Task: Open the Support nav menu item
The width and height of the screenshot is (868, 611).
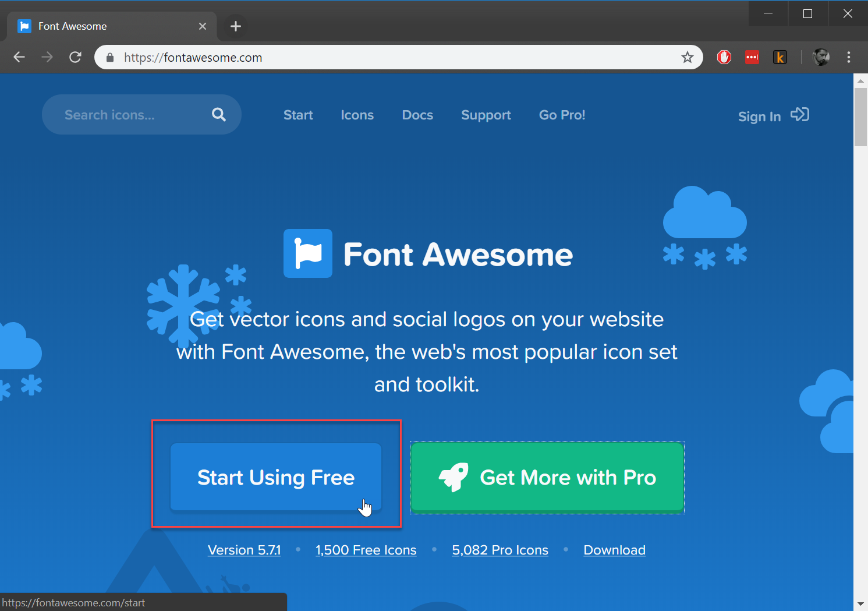Action: click(486, 115)
